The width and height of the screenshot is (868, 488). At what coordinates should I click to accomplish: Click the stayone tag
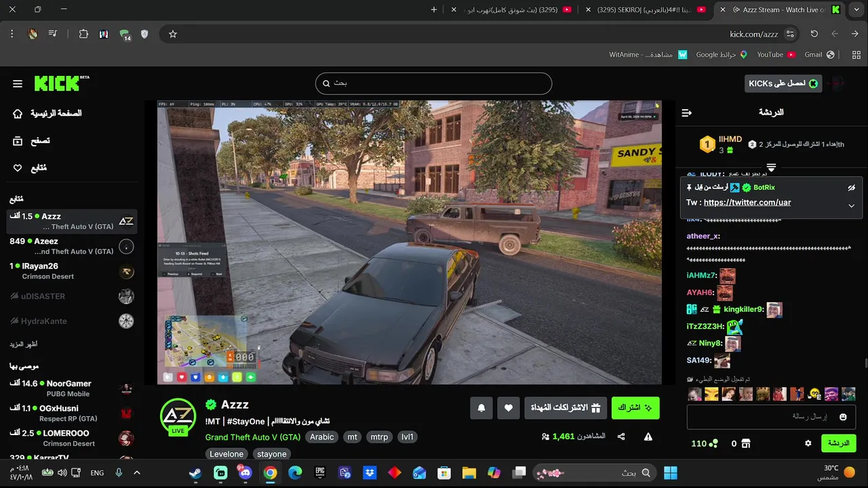point(272,454)
